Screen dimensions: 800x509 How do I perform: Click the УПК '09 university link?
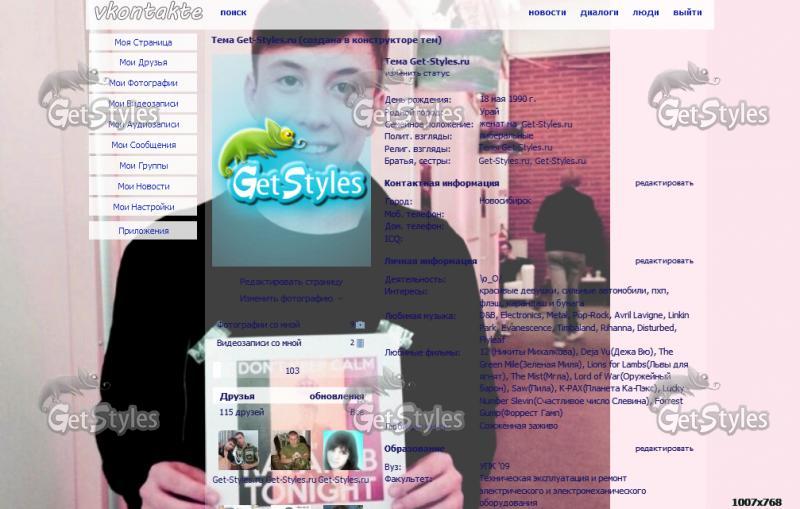(x=494, y=466)
